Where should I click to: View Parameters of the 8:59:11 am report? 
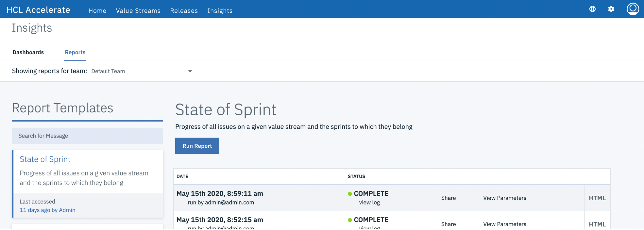(x=504, y=198)
